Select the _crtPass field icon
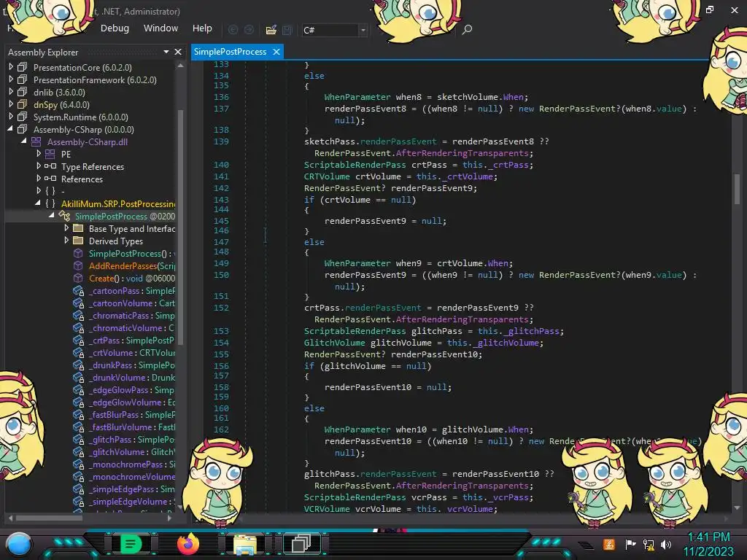Screen dimensions: 747x560 pos(78,340)
